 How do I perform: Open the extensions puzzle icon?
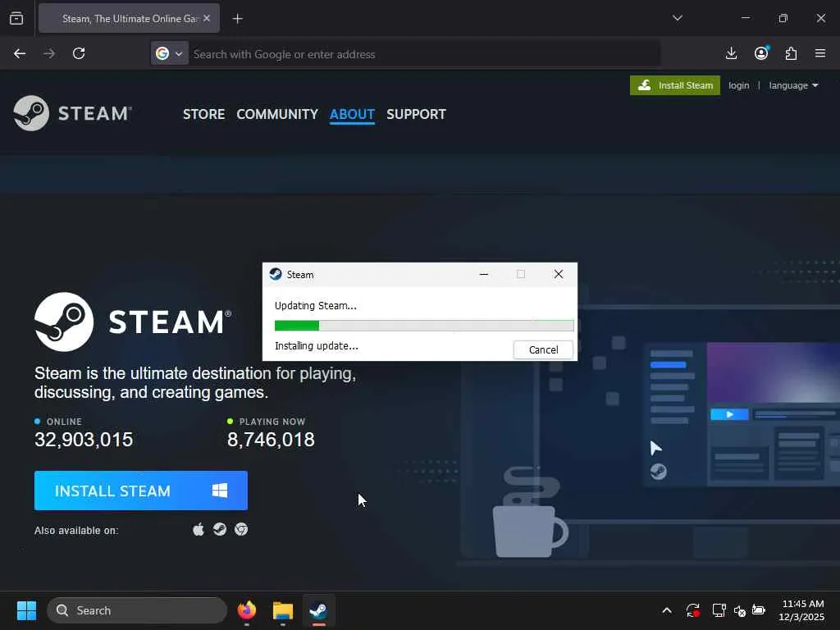(791, 53)
